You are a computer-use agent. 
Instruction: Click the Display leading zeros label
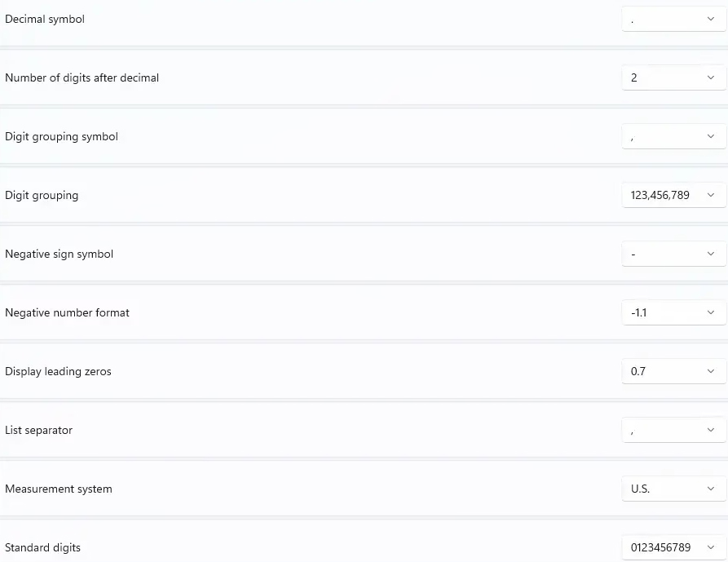click(58, 372)
